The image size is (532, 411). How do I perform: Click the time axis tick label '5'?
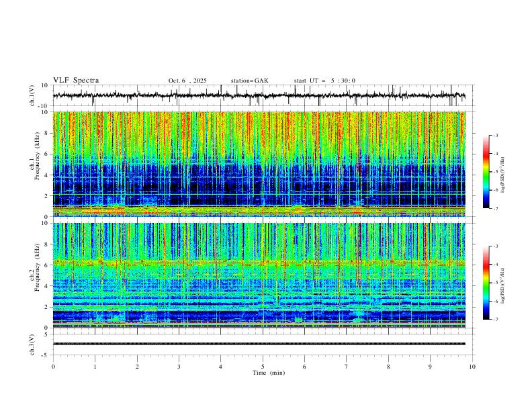[263, 367]
